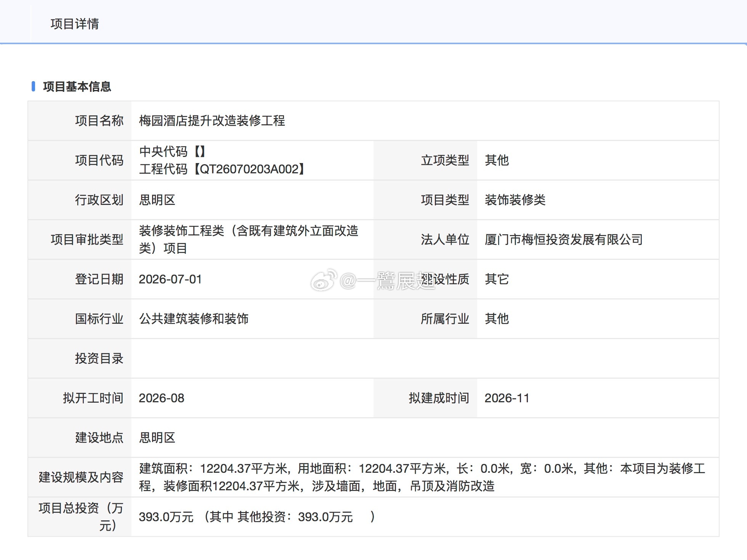Click the 立项类型 label

pyautogui.click(x=445, y=160)
